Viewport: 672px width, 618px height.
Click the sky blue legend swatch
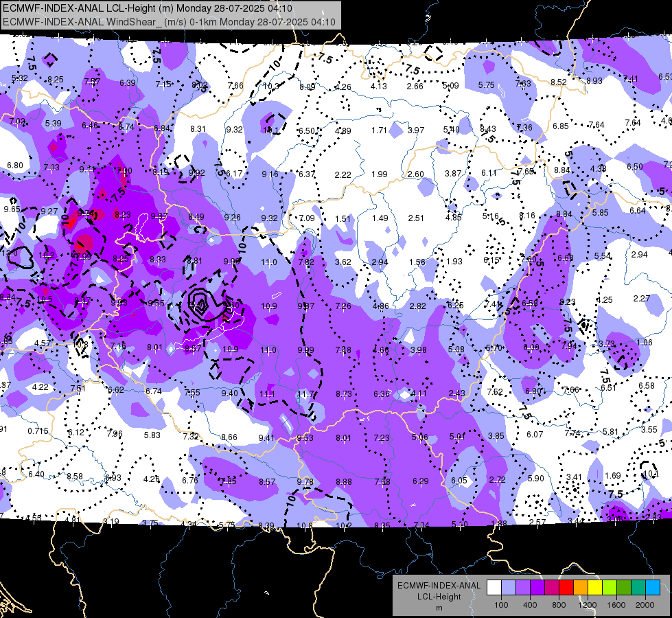[x=653, y=588]
